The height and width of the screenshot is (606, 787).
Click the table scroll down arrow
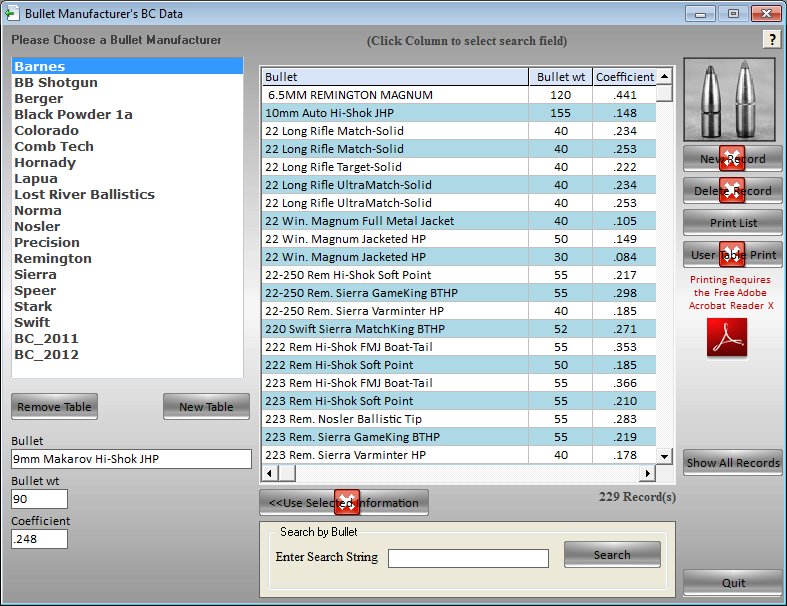click(664, 456)
